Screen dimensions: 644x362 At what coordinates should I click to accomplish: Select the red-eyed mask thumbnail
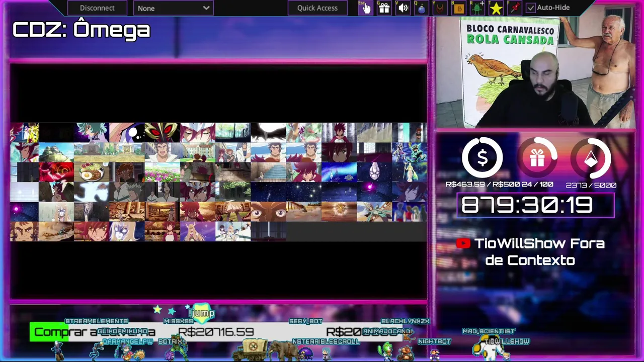(x=162, y=132)
